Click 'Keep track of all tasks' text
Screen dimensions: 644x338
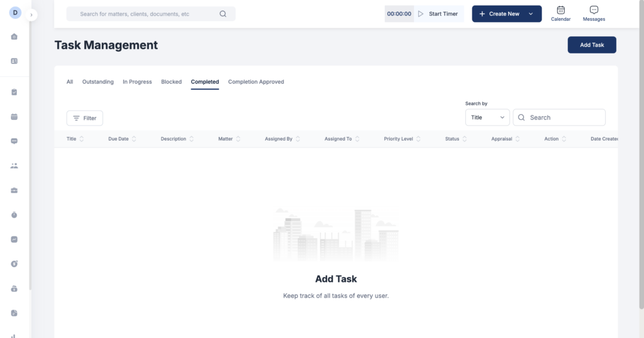coord(336,296)
